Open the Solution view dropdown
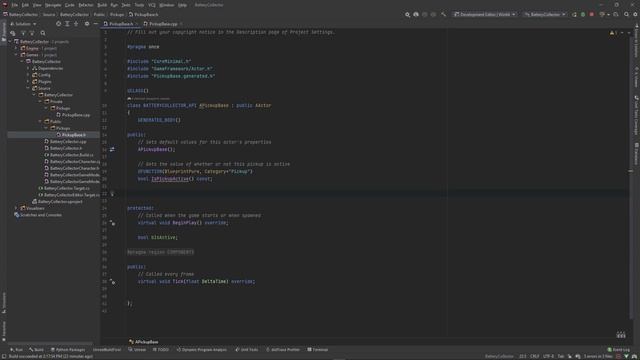640x360 pixels. coord(24,24)
